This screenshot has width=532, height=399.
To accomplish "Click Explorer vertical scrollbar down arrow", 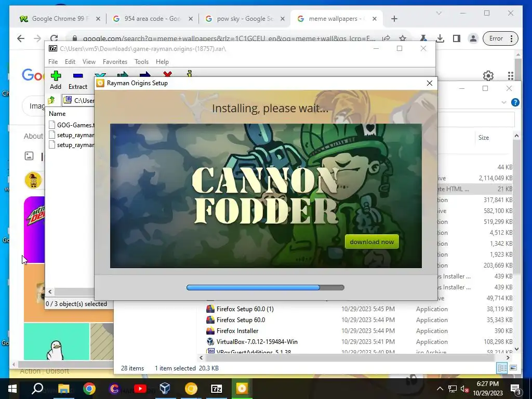I will pyautogui.click(x=517, y=349).
